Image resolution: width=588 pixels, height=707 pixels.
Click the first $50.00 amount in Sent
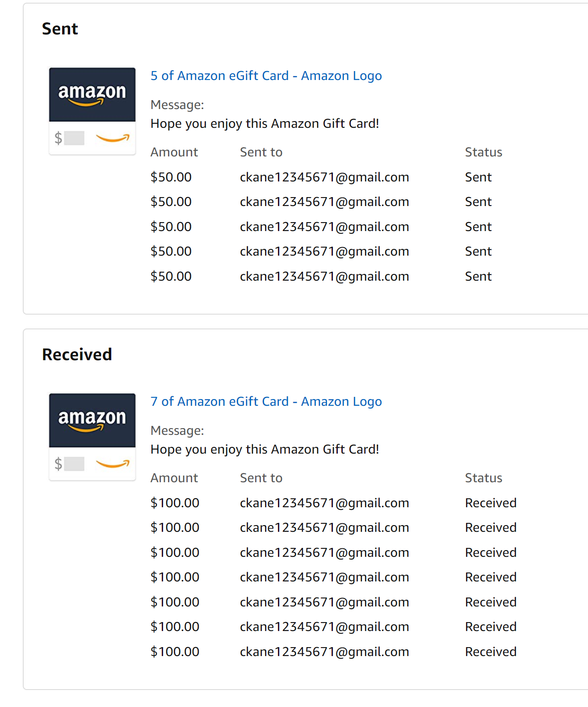click(171, 177)
